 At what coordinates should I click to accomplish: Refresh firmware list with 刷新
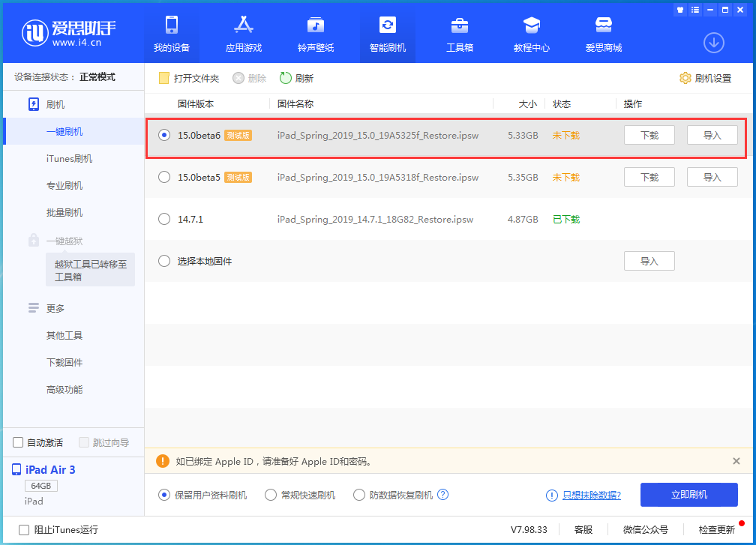(296, 78)
